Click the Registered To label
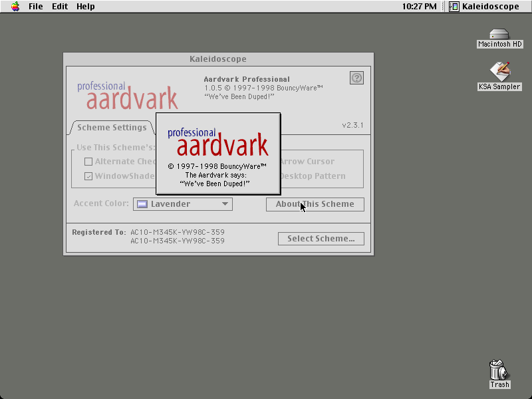This screenshot has width=532, height=399. [98, 232]
